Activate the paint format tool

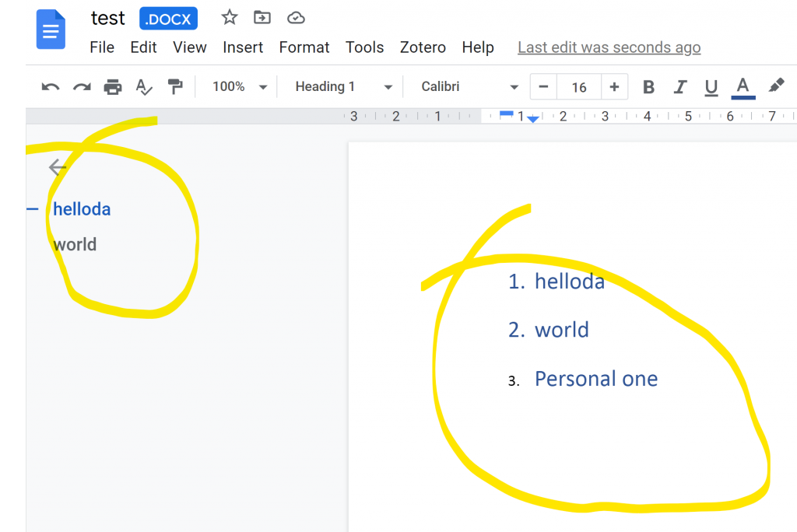click(x=175, y=86)
